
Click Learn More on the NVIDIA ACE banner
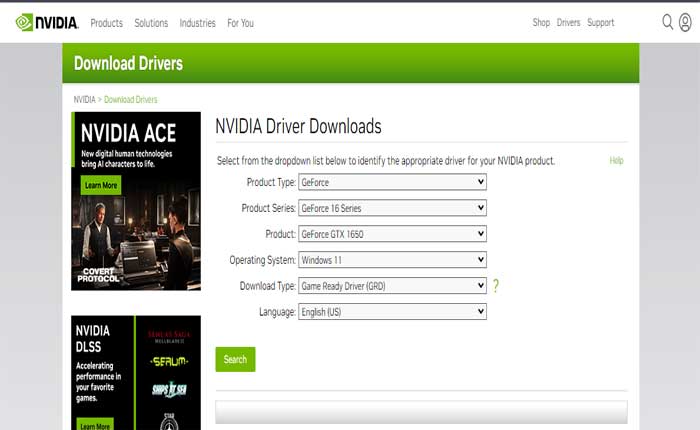tap(100, 185)
